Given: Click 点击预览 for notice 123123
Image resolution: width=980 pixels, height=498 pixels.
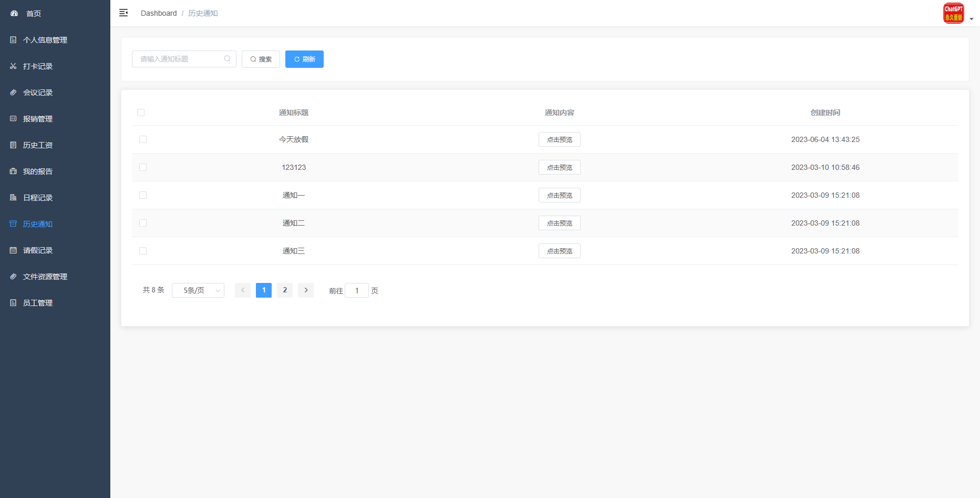Looking at the screenshot, I should point(559,167).
